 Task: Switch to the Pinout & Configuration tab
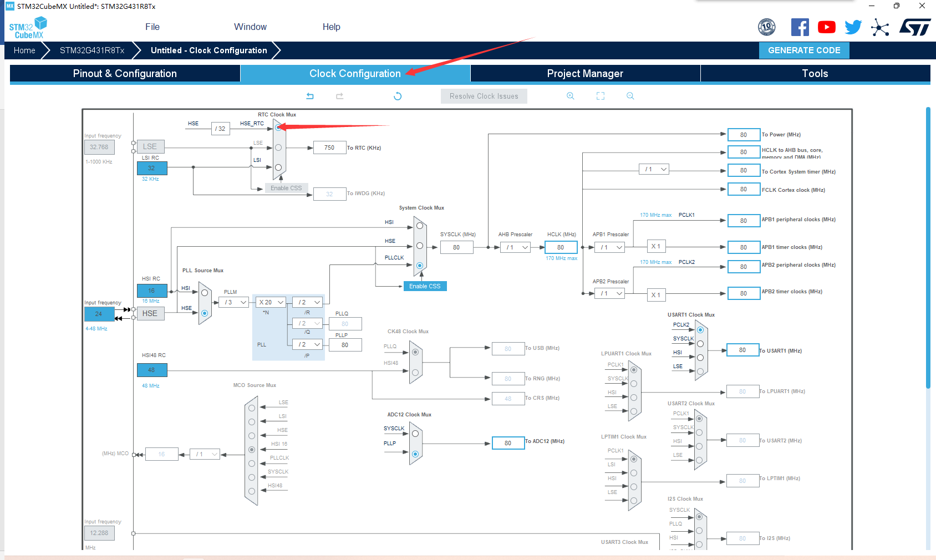click(x=125, y=74)
